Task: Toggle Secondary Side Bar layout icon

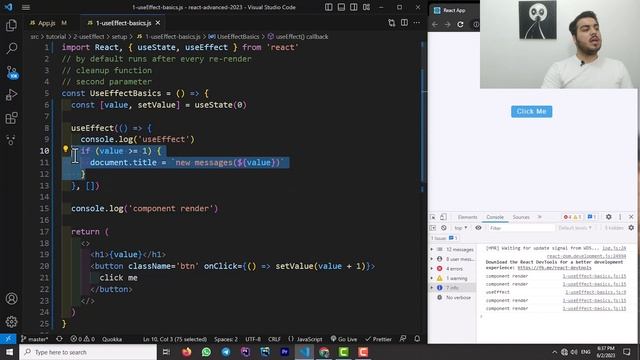Action: click(354, 7)
